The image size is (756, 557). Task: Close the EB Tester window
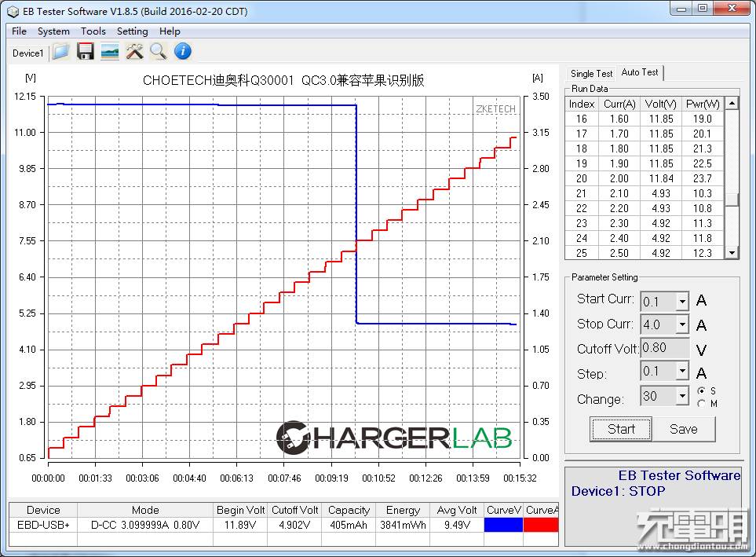[732, 8]
